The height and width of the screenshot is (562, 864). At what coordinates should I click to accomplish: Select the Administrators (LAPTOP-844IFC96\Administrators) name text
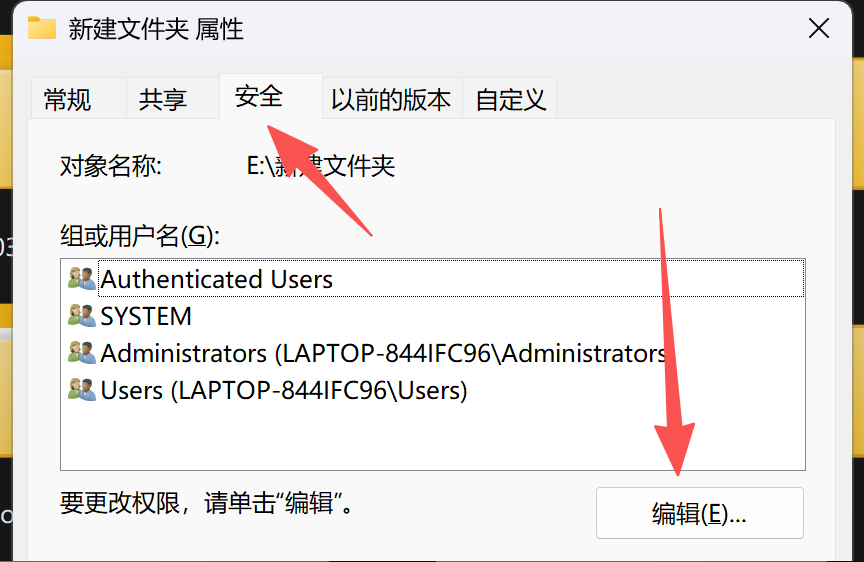[x=384, y=353]
